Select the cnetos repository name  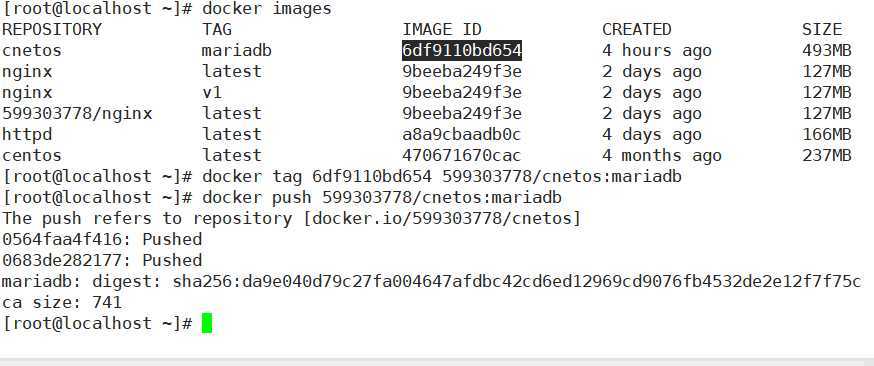click(32, 51)
